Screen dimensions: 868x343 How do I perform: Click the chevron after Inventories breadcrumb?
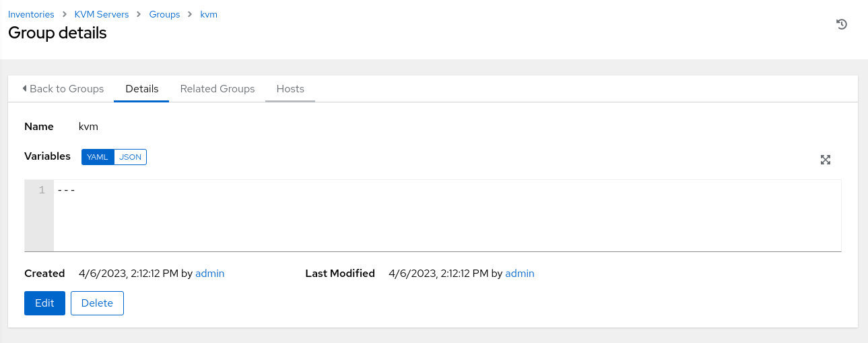(64, 15)
